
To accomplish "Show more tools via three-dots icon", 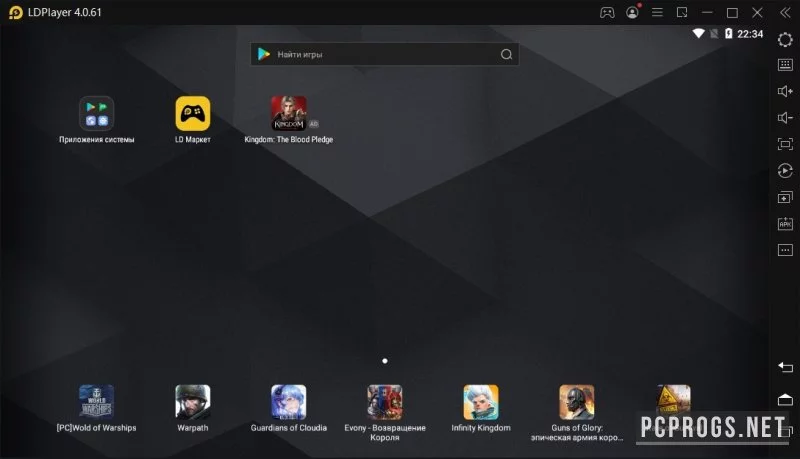I will [785, 250].
